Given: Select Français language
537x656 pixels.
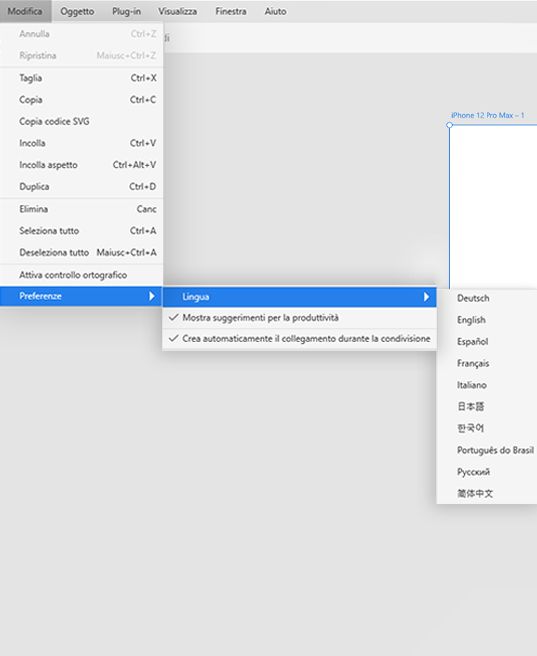Looking at the screenshot, I should [487, 364].
